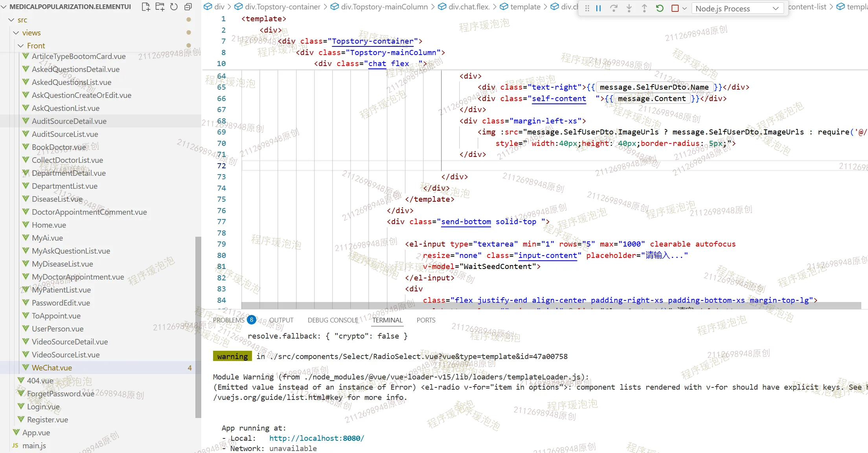Screen dimensions: 868x453
Task: Click the debug Step Out arrow
Action: point(644,8)
